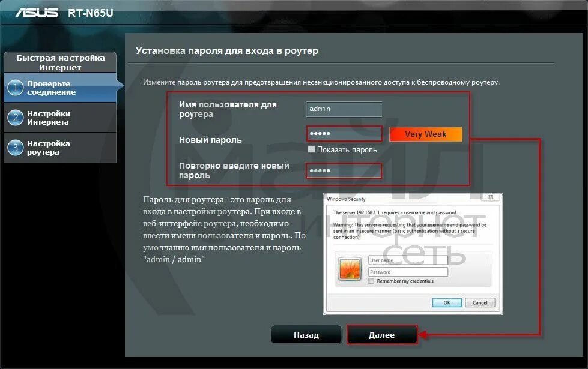The image size is (588, 369).
Task: Click the "admin / admin" default credentials text
Action: [x=174, y=259]
